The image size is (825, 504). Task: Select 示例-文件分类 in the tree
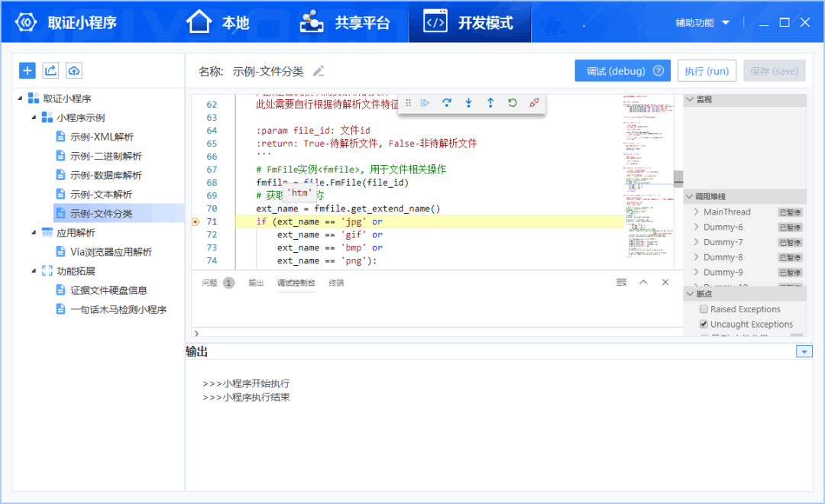click(x=101, y=214)
